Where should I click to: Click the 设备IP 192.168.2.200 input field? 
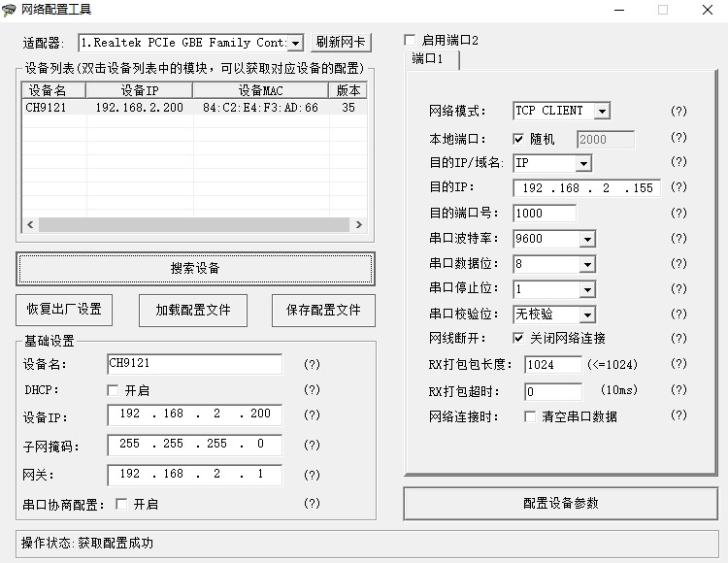pos(194,414)
